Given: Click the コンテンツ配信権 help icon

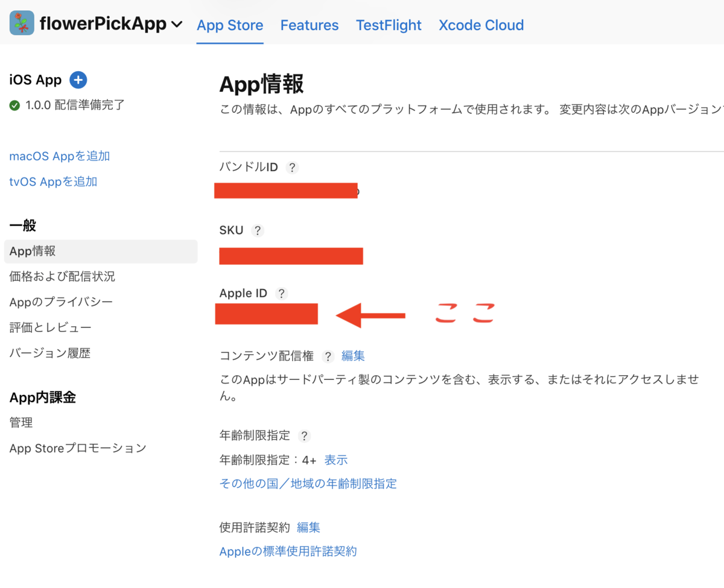Looking at the screenshot, I should click(x=327, y=356).
